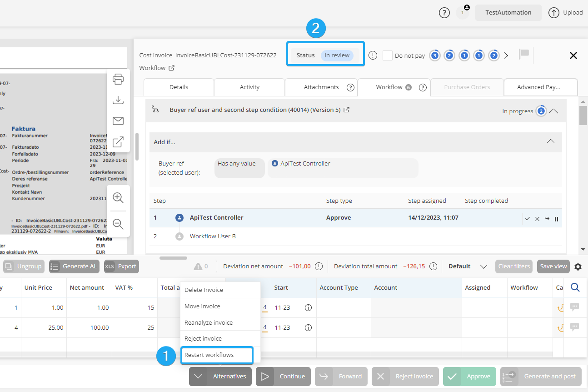Collapse the Add if... section

pos(550,141)
